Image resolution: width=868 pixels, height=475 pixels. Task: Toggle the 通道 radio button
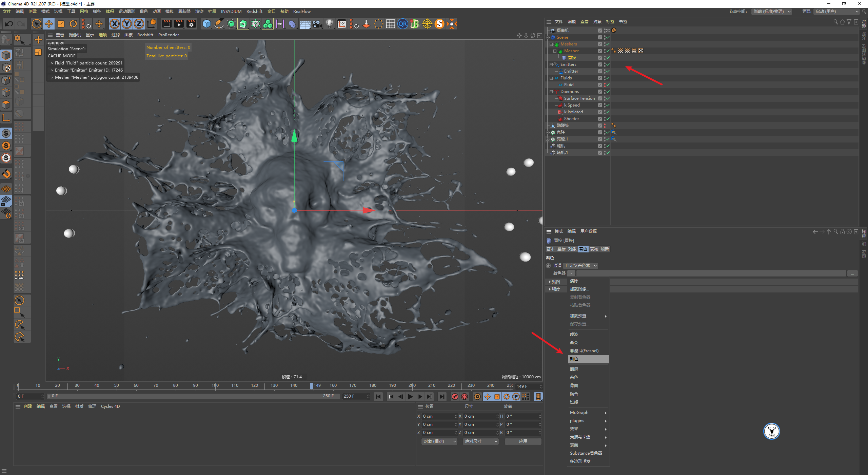click(548, 266)
